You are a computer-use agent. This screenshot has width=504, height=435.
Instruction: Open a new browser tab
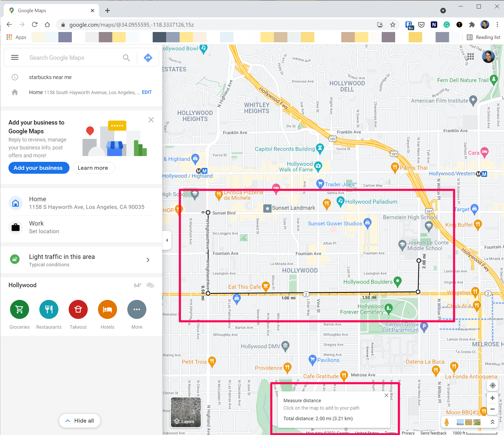click(107, 11)
